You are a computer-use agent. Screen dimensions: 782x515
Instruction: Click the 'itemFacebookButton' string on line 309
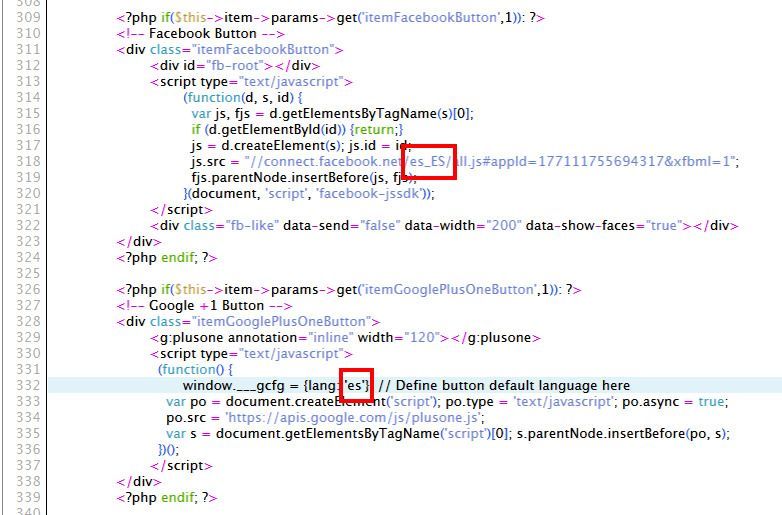430,17
